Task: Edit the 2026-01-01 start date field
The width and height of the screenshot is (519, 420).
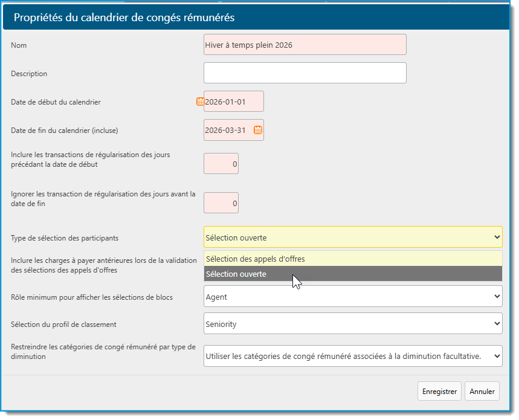Action: point(234,102)
